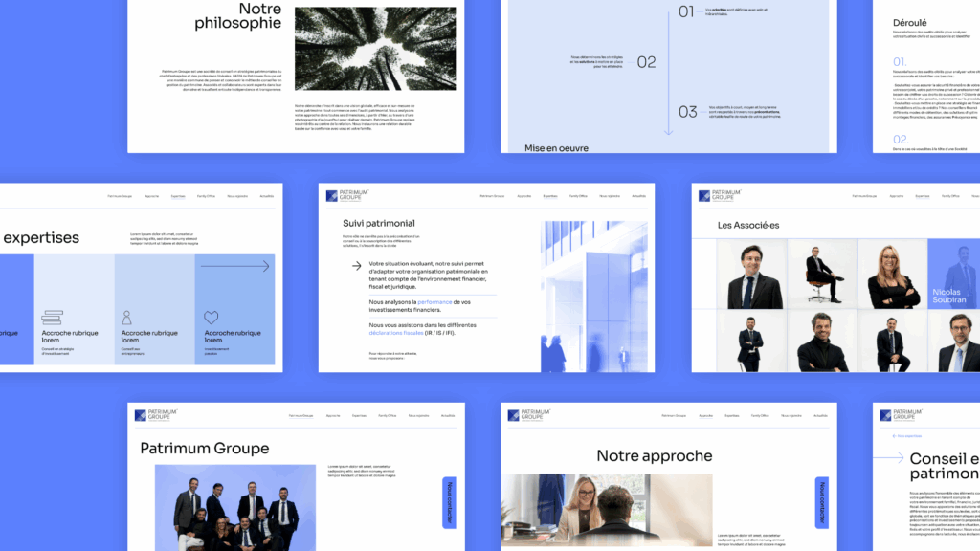Click the arrow bullet beside Votre situation évoluant

[x=356, y=266]
